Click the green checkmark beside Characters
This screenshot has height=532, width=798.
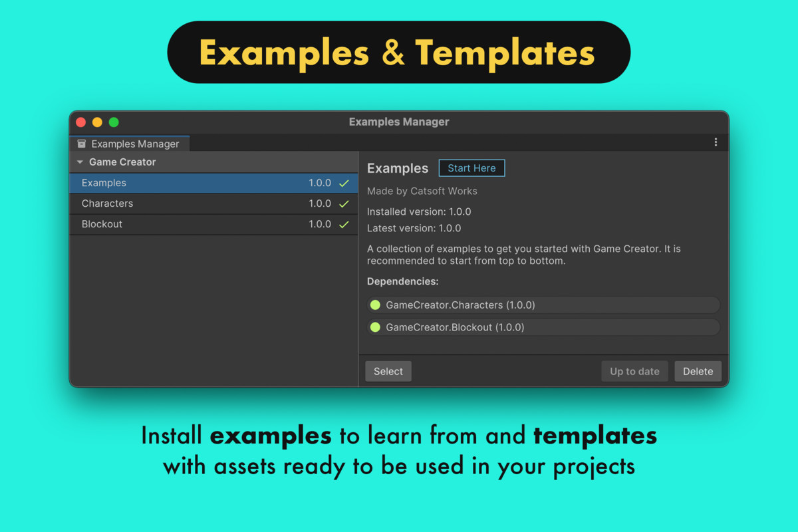(x=344, y=203)
